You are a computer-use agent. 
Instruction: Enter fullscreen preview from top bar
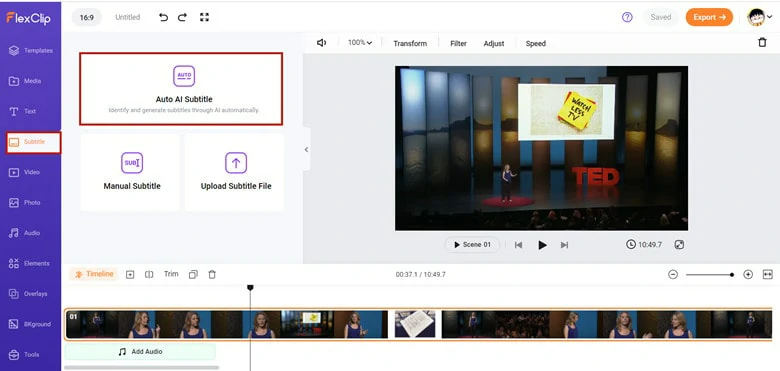pyautogui.click(x=204, y=17)
